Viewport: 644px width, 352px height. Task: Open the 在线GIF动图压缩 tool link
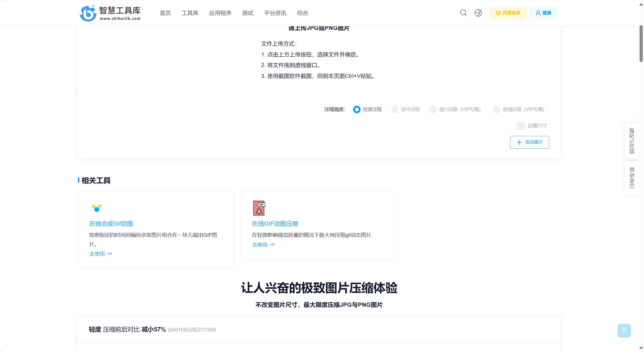click(x=275, y=224)
